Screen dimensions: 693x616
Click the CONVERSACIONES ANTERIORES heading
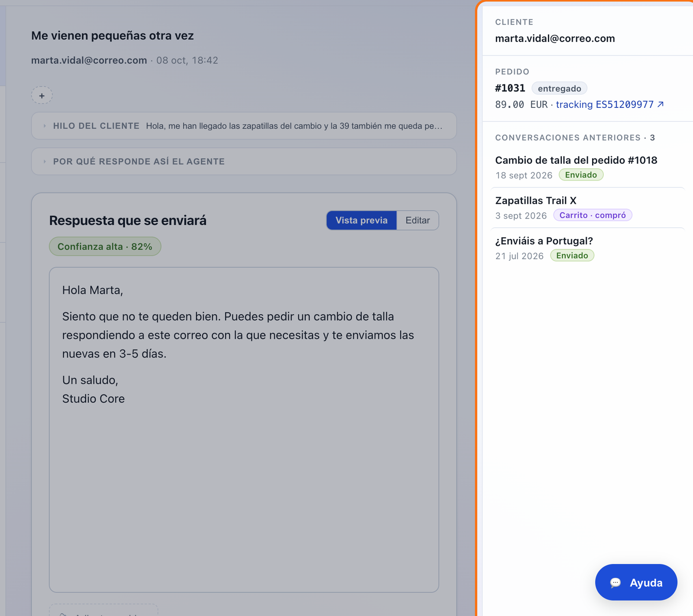coord(568,138)
